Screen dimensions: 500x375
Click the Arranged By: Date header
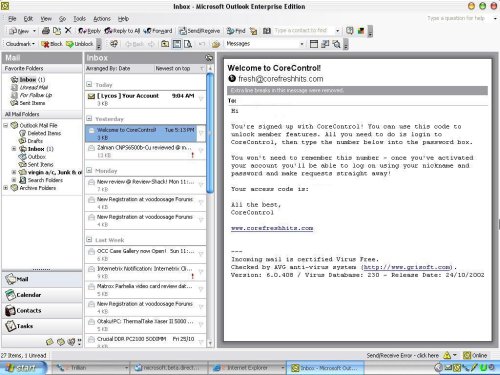point(108,69)
